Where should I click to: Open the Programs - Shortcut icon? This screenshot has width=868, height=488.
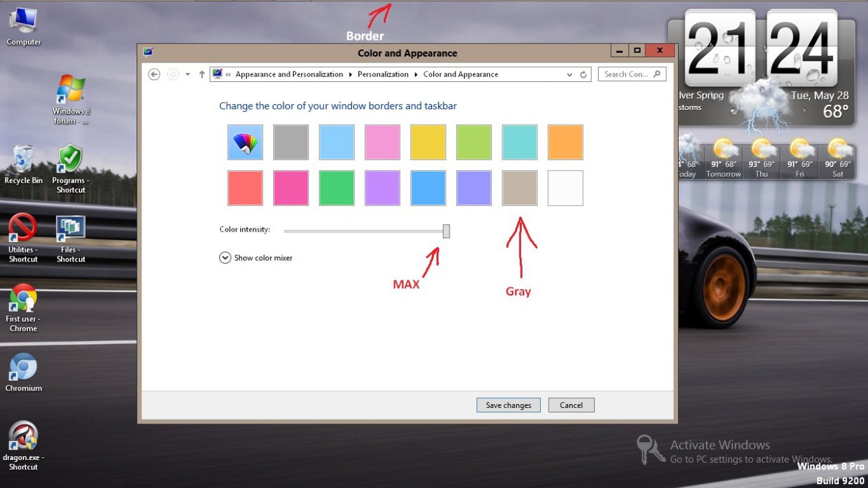71,169
